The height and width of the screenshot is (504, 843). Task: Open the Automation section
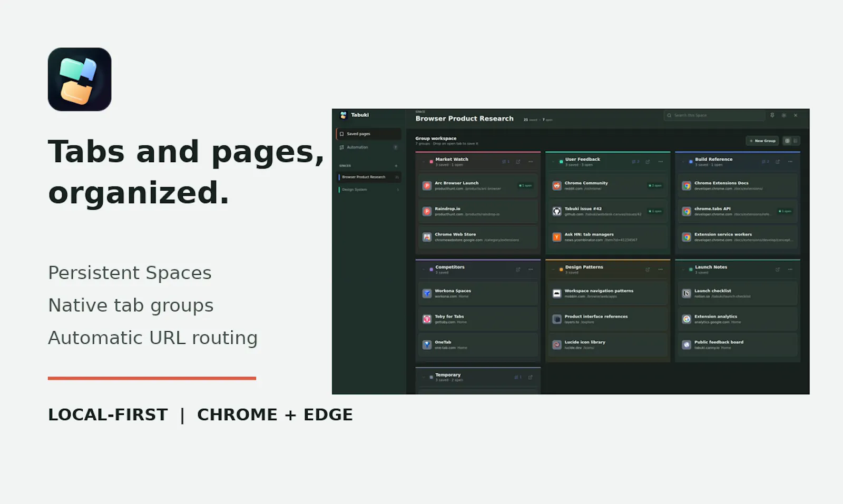[x=368, y=147]
